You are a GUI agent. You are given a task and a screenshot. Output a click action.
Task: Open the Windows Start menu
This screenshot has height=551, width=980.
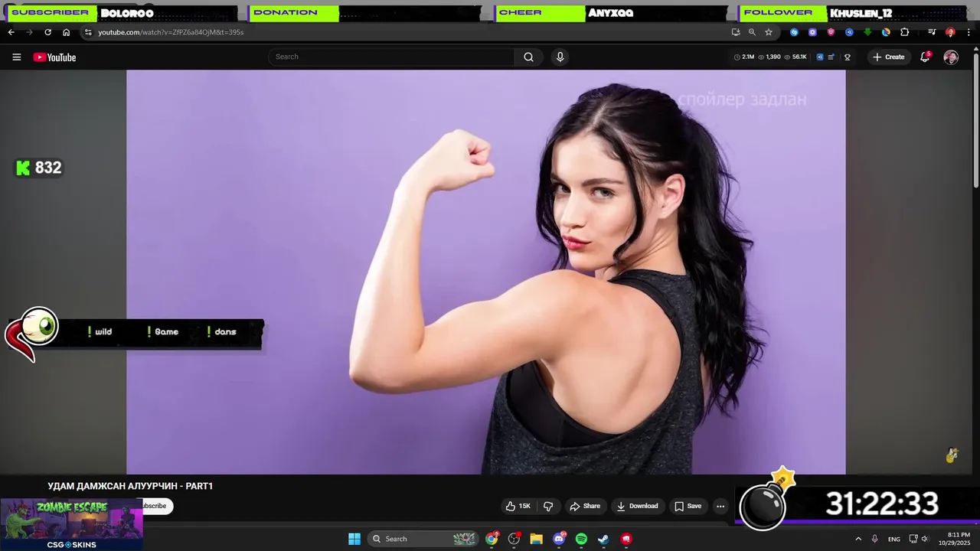tap(354, 539)
